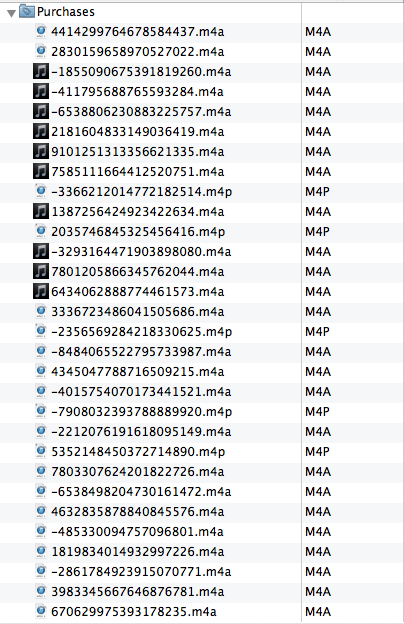Select file name -7908032393788889920.m4p
This screenshot has height=624, width=404.
(x=141, y=411)
